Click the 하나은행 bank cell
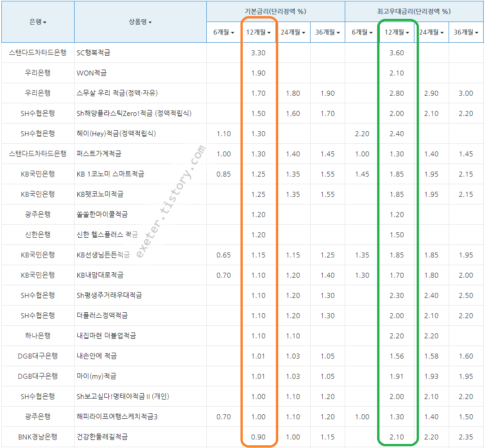 [38, 336]
